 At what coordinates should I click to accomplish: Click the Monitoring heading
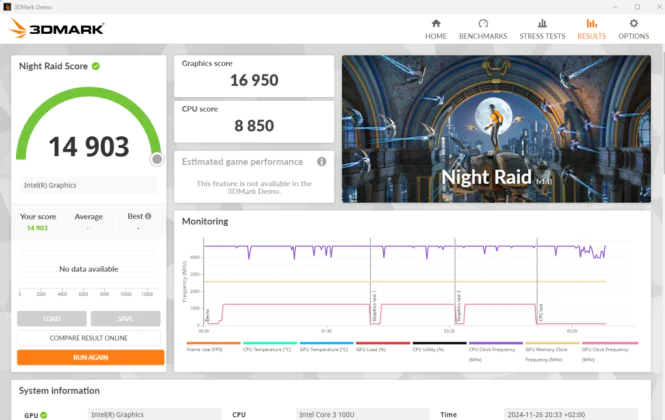205,221
